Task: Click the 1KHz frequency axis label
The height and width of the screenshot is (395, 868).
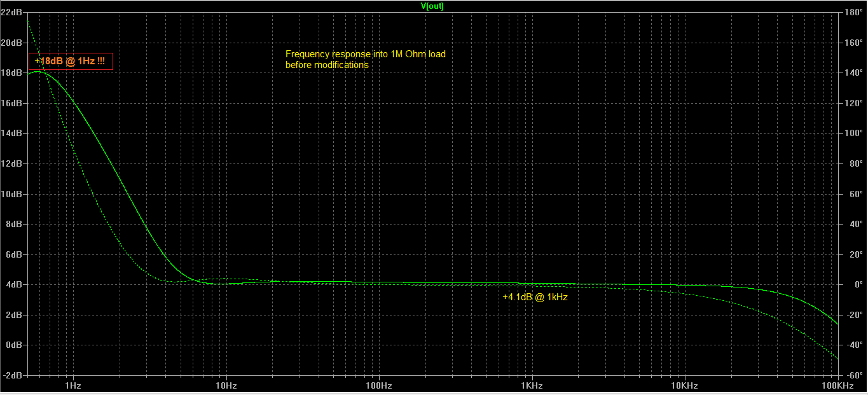Action: pyautogui.click(x=532, y=386)
